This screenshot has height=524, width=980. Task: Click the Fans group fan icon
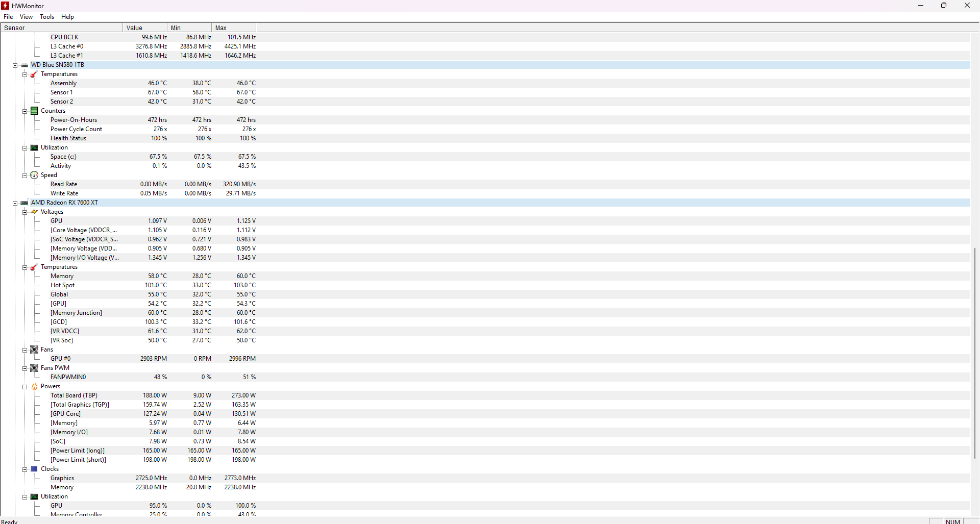click(x=34, y=350)
